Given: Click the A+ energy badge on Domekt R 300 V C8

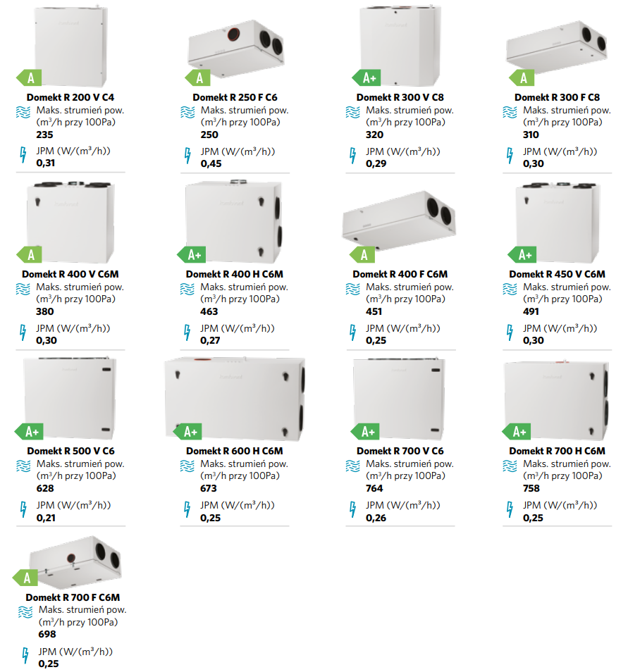Looking at the screenshot, I should (367, 78).
